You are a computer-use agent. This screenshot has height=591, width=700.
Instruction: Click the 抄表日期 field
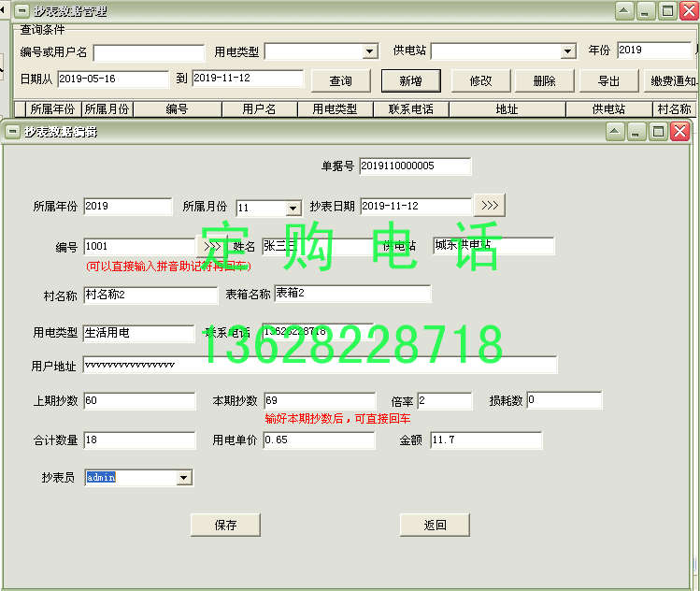pyautogui.click(x=416, y=206)
